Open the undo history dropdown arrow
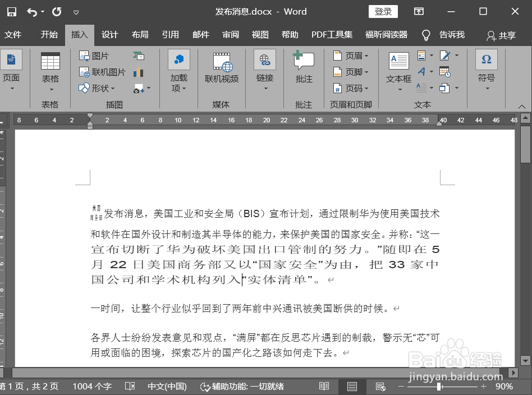 tap(43, 12)
